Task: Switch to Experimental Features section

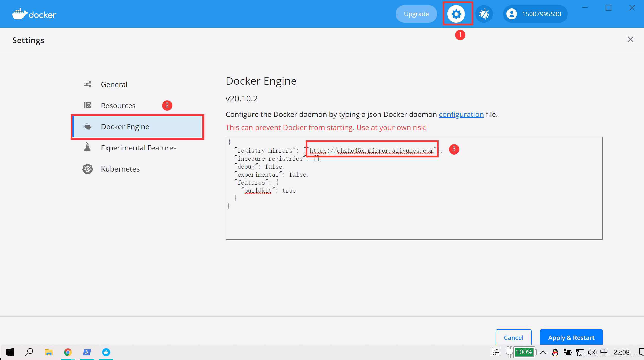Action: coord(137,148)
